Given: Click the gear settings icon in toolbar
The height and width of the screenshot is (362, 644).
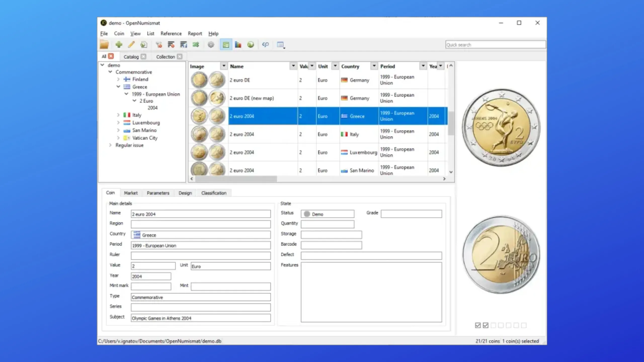Looking at the screenshot, I should coord(211,45).
